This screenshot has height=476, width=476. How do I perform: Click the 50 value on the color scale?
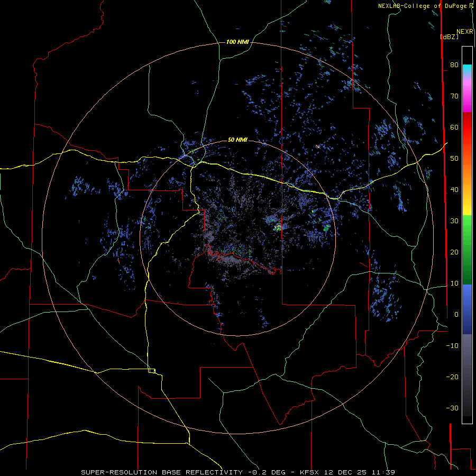[454, 159]
